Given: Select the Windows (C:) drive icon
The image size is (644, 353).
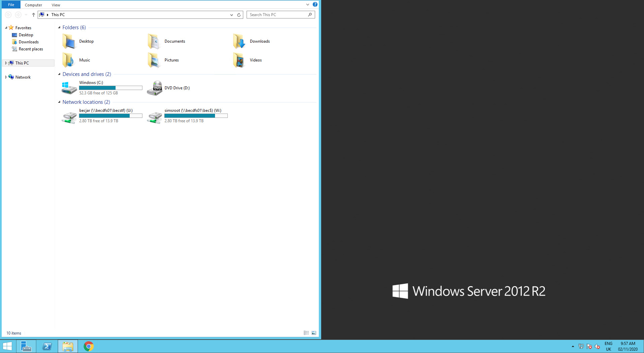Looking at the screenshot, I should (x=69, y=88).
